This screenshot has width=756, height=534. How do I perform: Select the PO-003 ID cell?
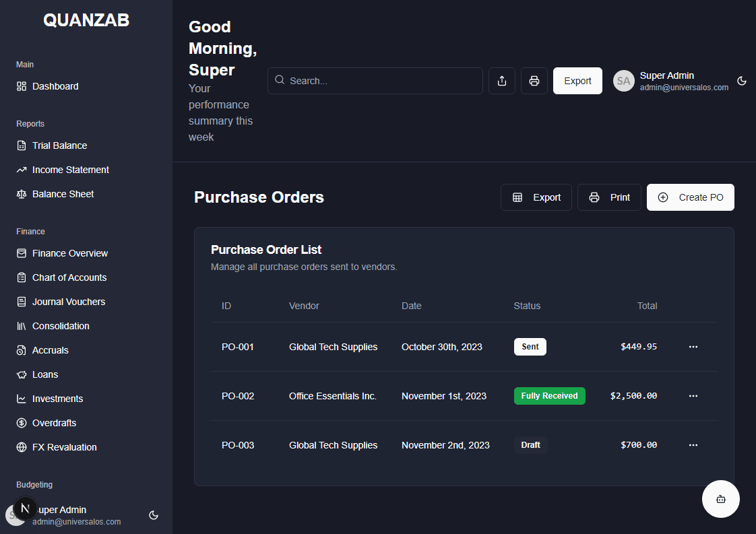238,445
